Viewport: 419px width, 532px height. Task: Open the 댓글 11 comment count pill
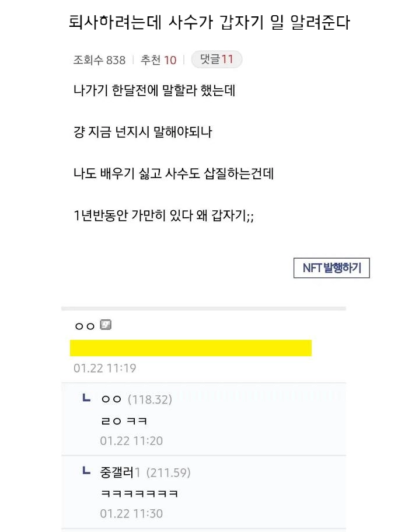coord(217,60)
